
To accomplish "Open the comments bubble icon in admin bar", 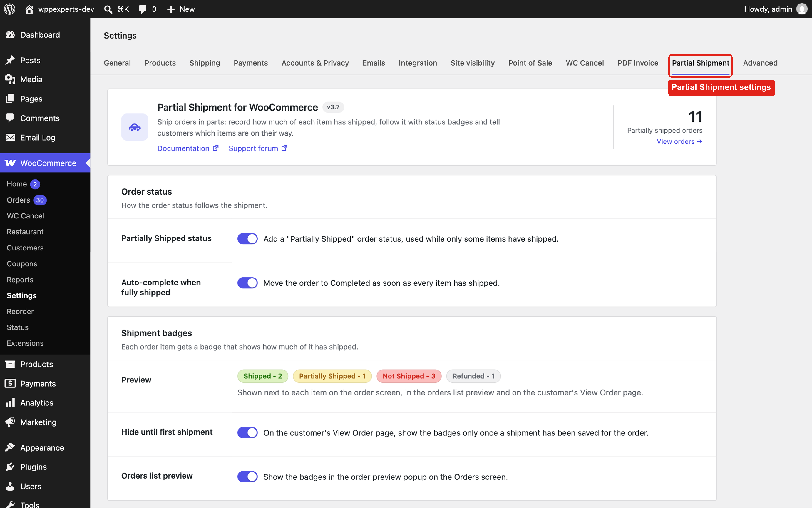I will click(x=143, y=9).
